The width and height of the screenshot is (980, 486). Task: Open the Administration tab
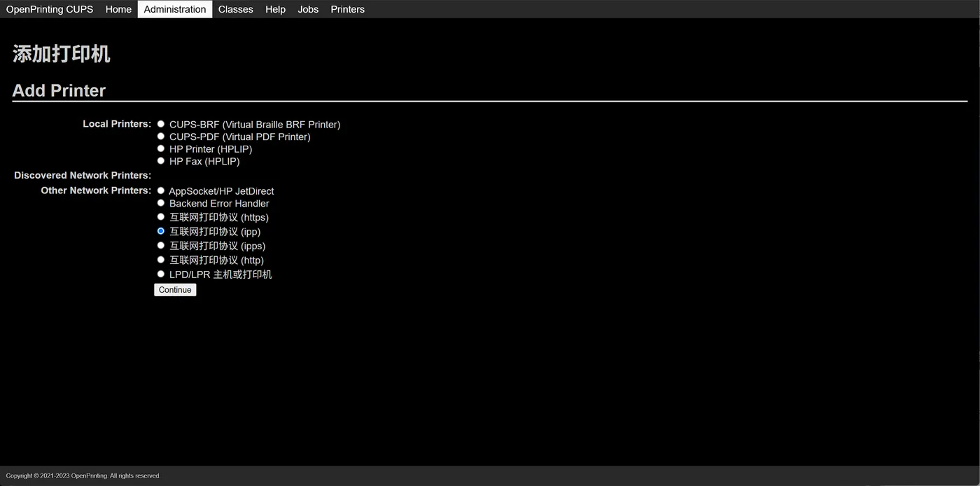point(175,9)
